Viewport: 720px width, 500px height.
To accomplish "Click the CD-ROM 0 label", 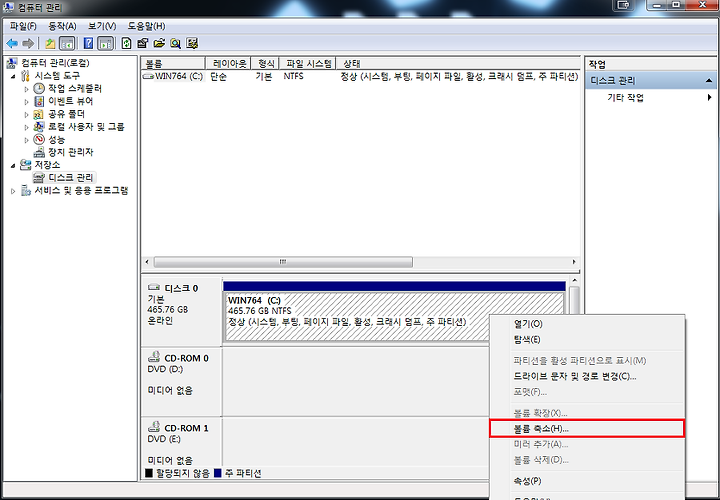I will click(x=186, y=358).
